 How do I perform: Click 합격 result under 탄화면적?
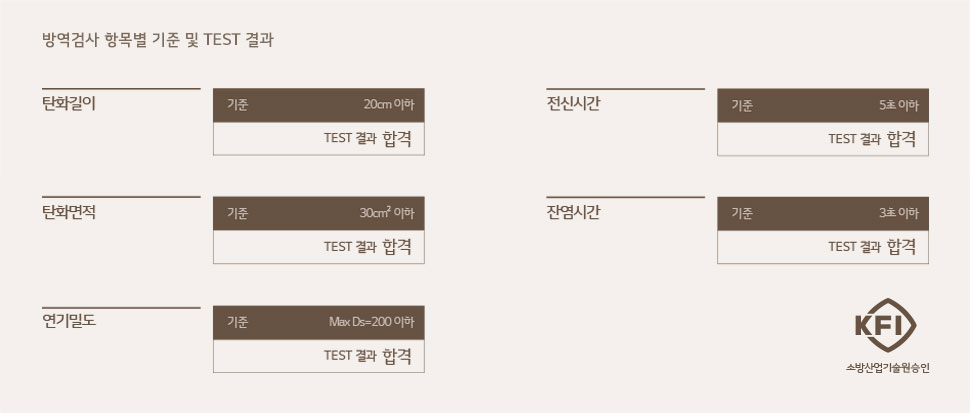click(397, 247)
